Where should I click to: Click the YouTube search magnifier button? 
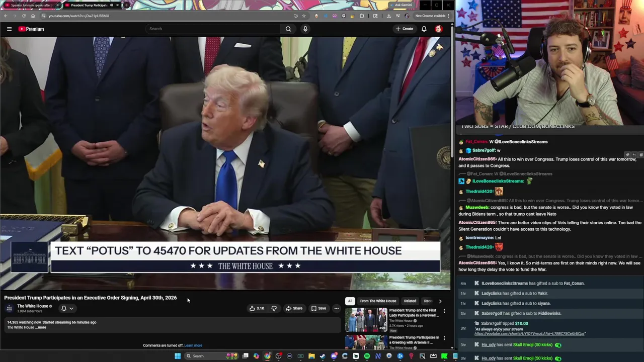coord(288,29)
